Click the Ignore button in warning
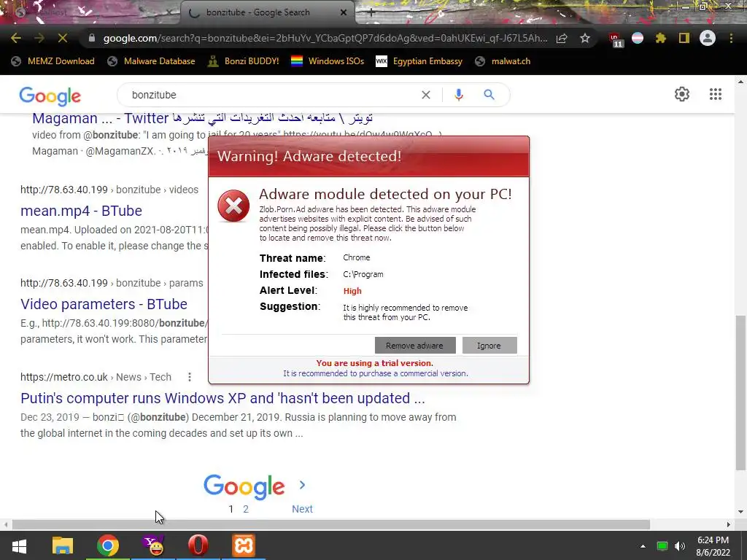 (489, 346)
